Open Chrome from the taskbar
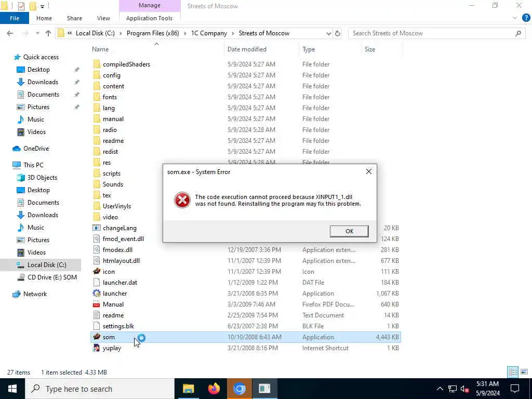This screenshot has height=399, width=532. tap(239, 389)
